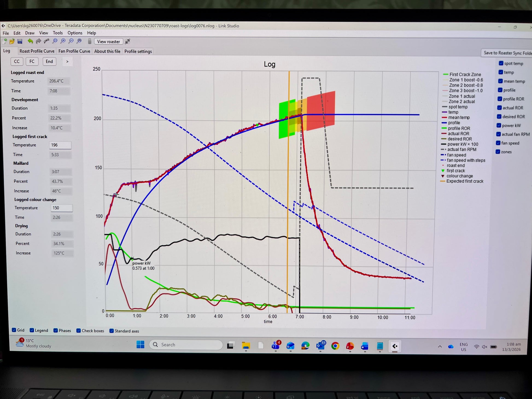Image resolution: width=532 pixels, height=399 pixels.
Task: Click the USB drive icon in toolbar
Action: click(x=89, y=41)
